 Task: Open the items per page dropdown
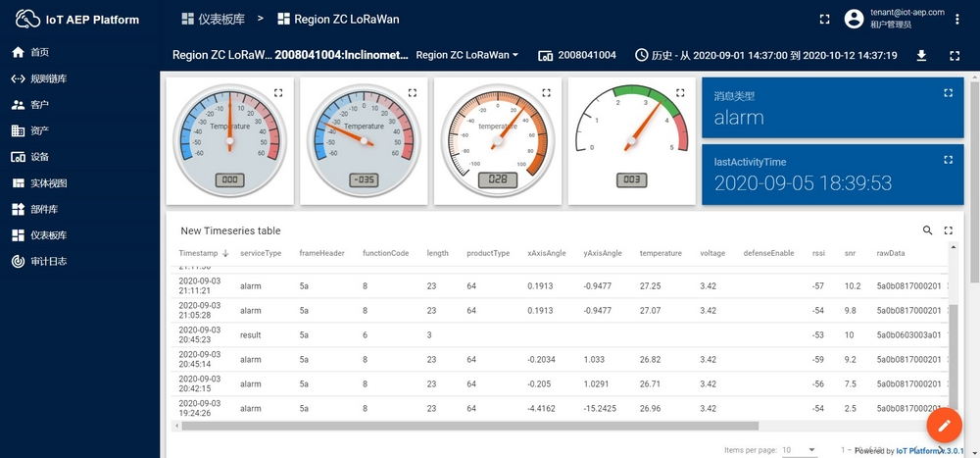pyautogui.click(x=799, y=449)
